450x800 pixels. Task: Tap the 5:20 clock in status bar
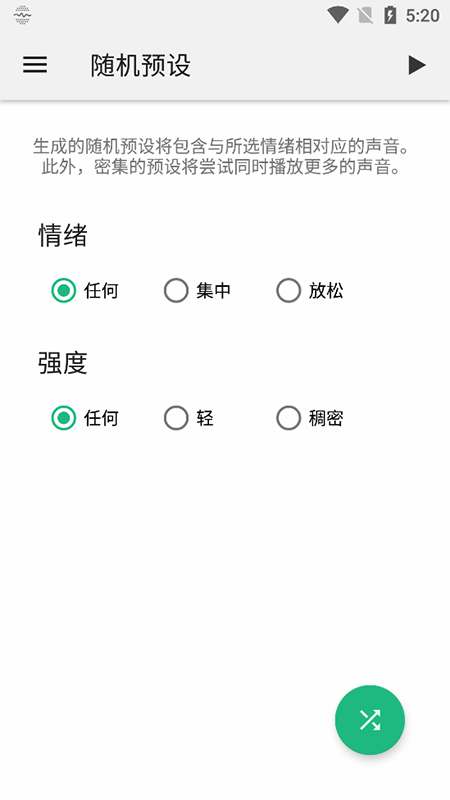click(422, 15)
